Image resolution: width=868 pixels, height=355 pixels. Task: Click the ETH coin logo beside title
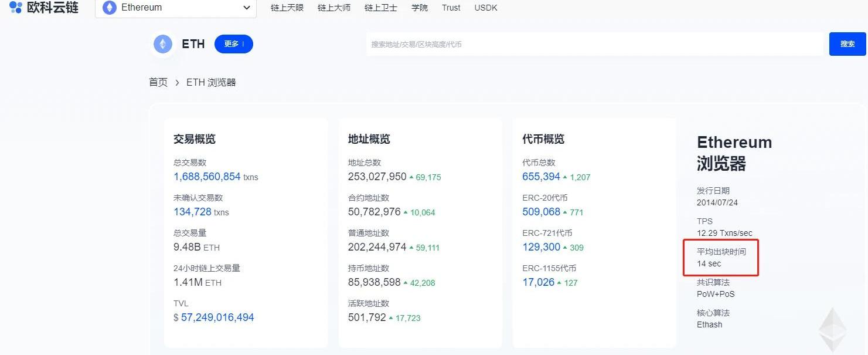[163, 44]
